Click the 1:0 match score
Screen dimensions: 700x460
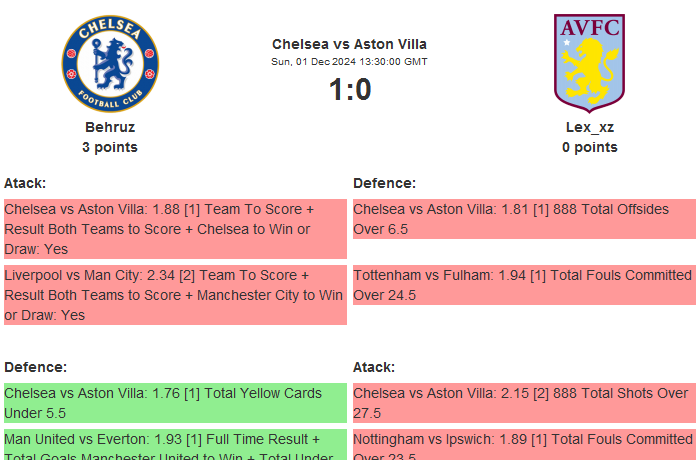[349, 90]
